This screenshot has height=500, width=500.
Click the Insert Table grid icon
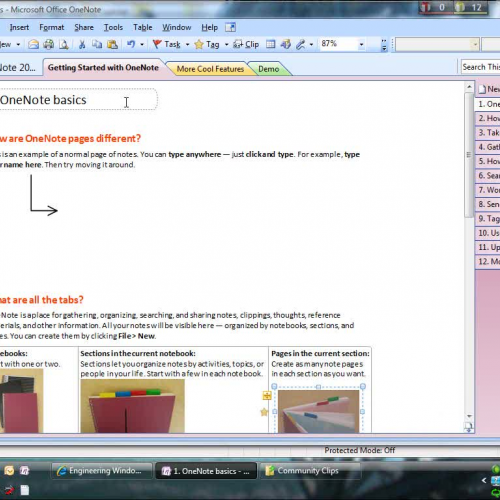click(x=271, y=44)
